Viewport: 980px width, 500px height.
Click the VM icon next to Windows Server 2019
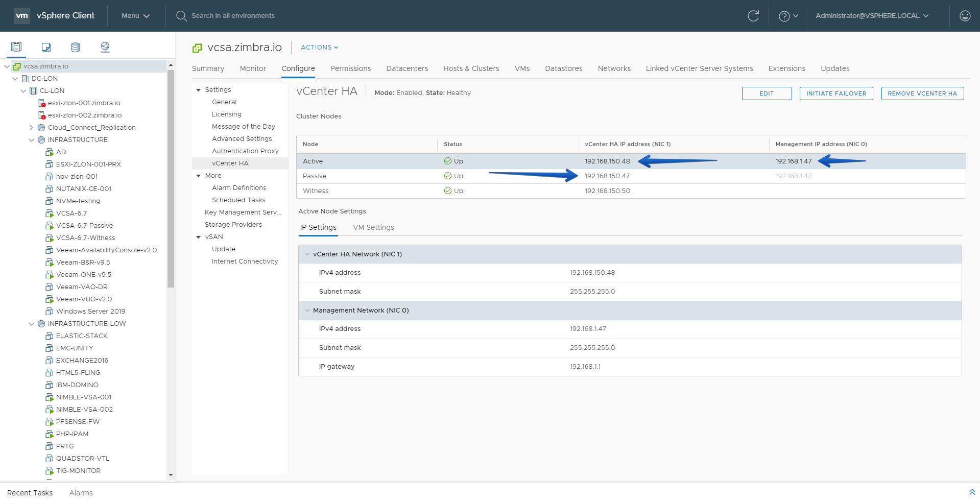pos(50,312)
